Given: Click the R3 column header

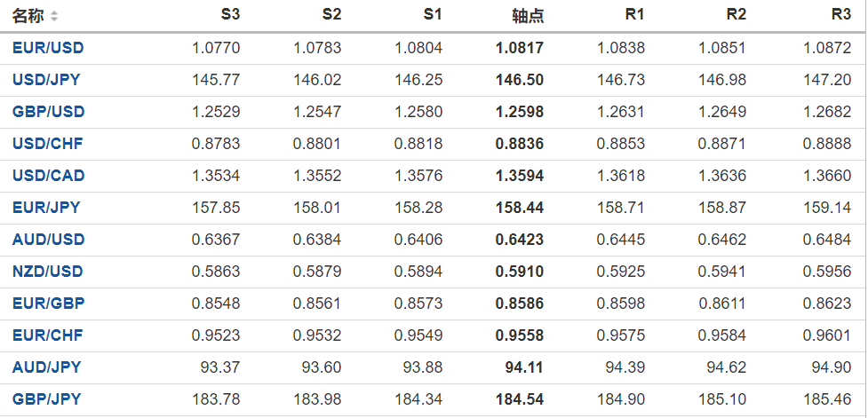Looking at the screenshot, I should click(x=840, y=15).
